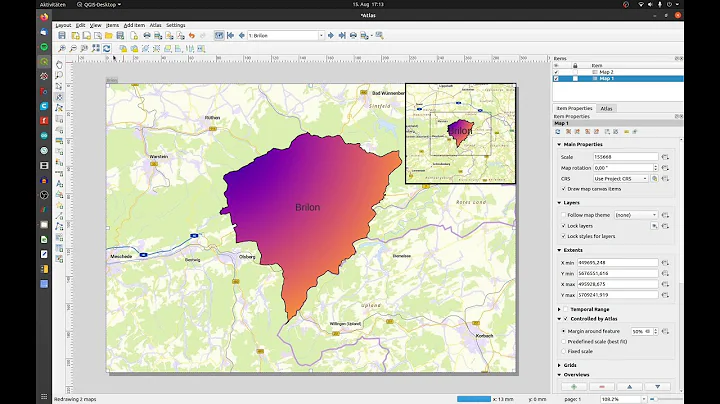720x404 pixels.
Task: Toggle visibility checkbox for Map 1
Action: pyautogui.click(x=557, y=79)
